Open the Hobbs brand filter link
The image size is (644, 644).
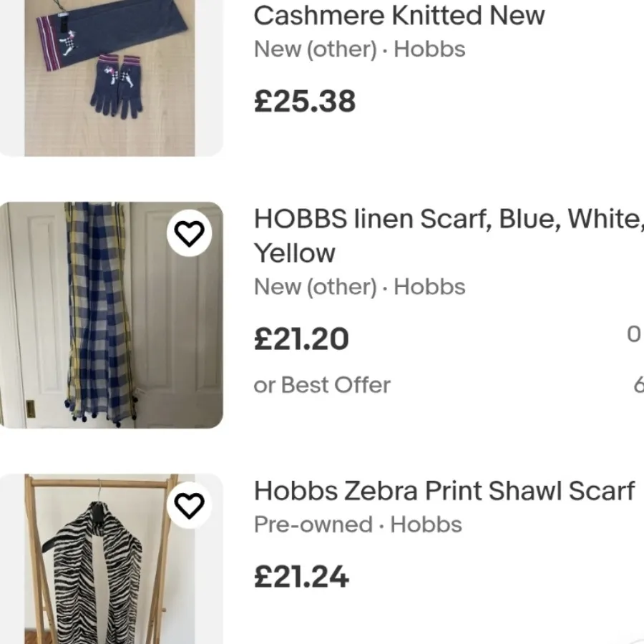[x=429, y=286]
